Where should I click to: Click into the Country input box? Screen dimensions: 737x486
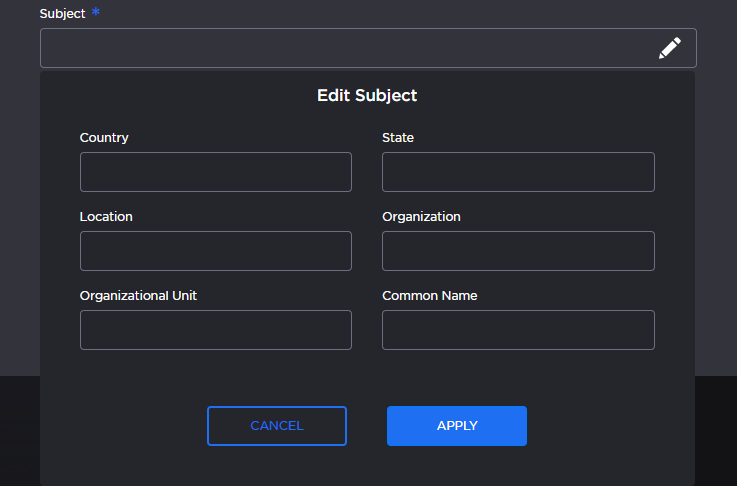tap(216, 172)
